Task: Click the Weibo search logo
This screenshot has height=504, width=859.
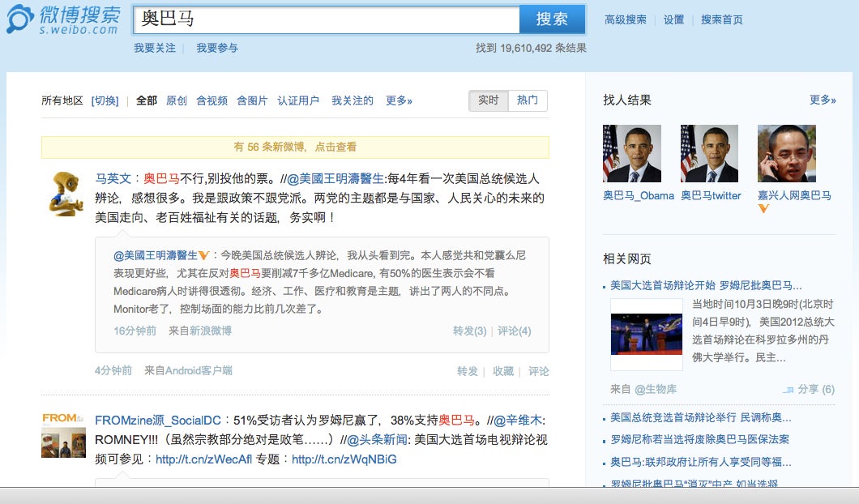Action: pyautogui.click(x=62, y=19)
